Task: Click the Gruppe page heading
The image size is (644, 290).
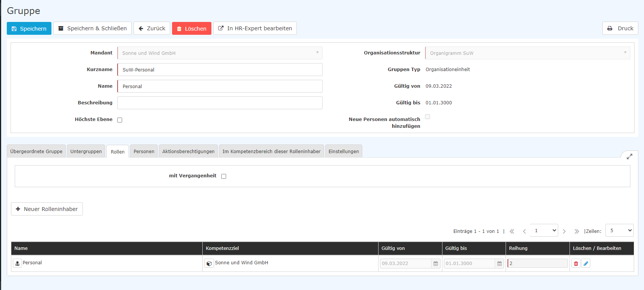Action: (23, 11)
